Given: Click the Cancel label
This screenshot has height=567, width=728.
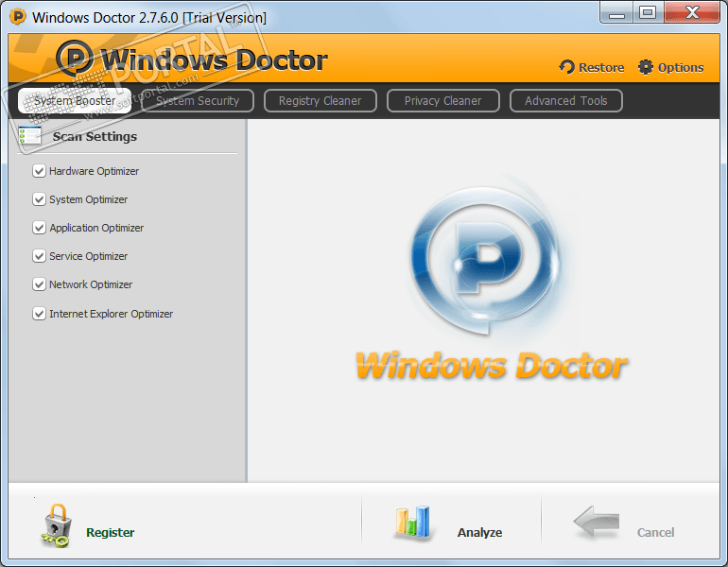Looking at the screenshot, I should pyautogui.click(x=655, y=532).
